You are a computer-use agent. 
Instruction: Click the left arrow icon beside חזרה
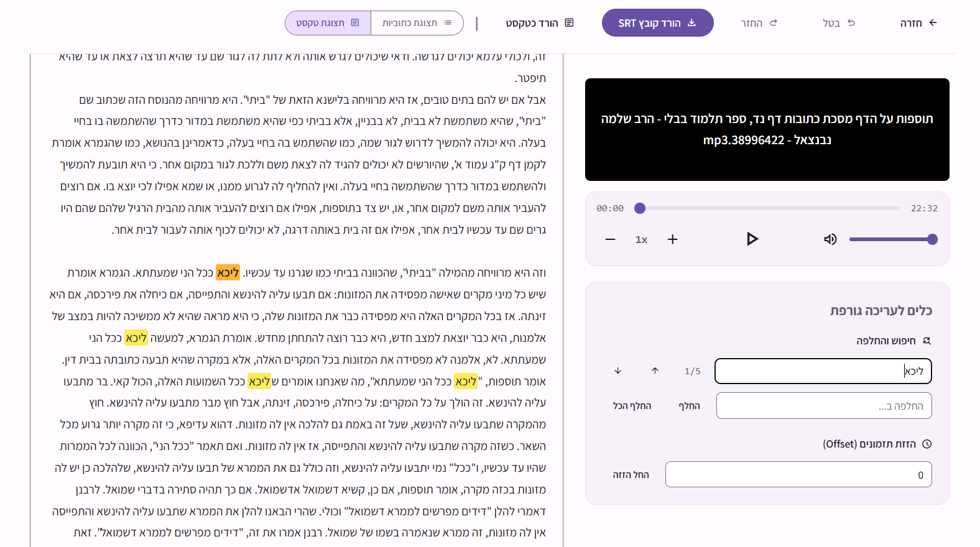click(x=933, y=22)
